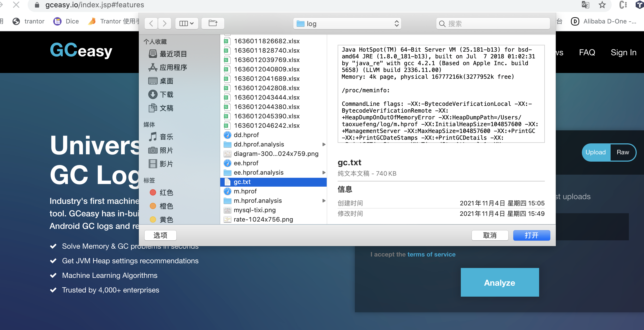Expand the dd.hprof.analysis folder
The image size is (644, 330).
324,144
